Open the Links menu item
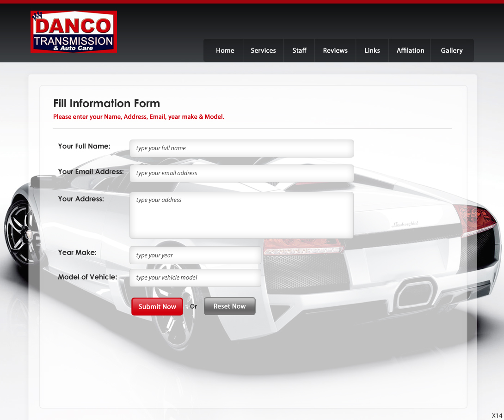 (x=372, y=50)
